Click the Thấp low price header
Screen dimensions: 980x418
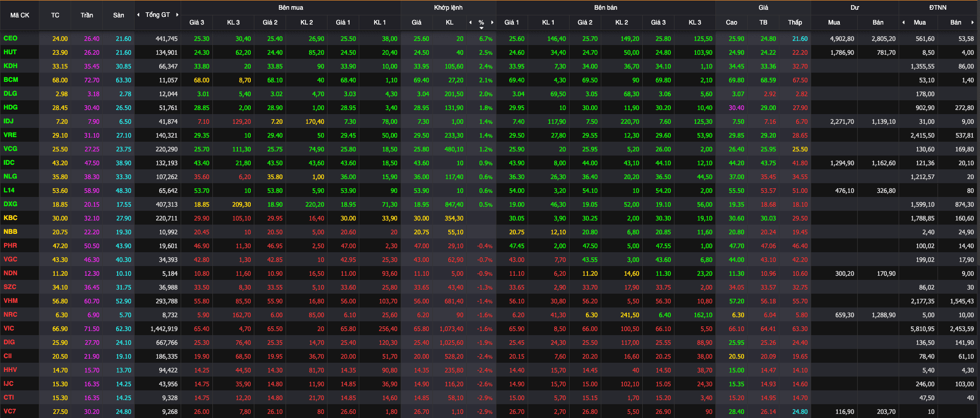[x=795, y=23]
